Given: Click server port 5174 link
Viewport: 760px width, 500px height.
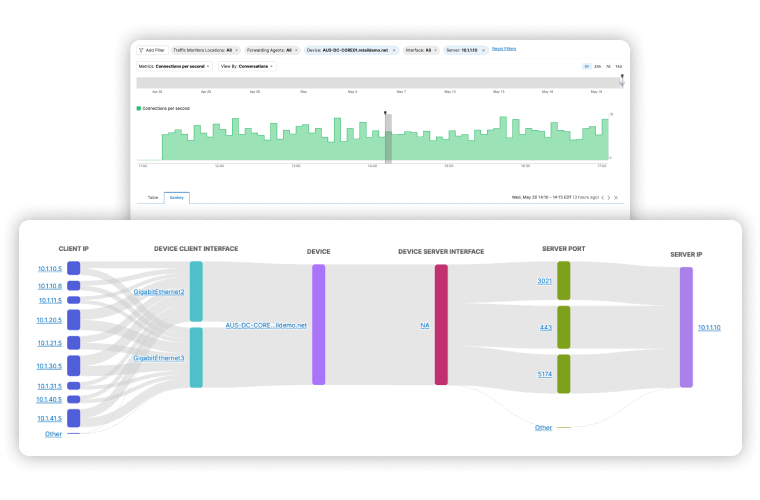Looking at the screenshot, I should coord(545,374).
